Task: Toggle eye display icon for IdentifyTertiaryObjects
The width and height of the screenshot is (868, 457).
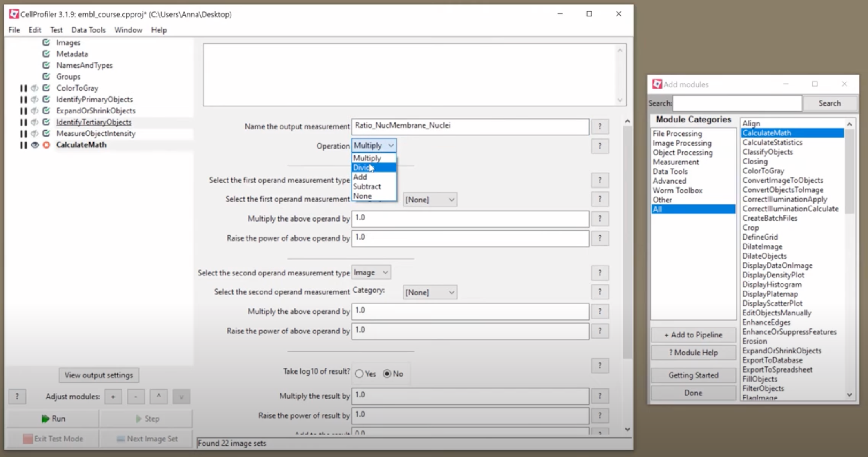Action: pos(35,122)
